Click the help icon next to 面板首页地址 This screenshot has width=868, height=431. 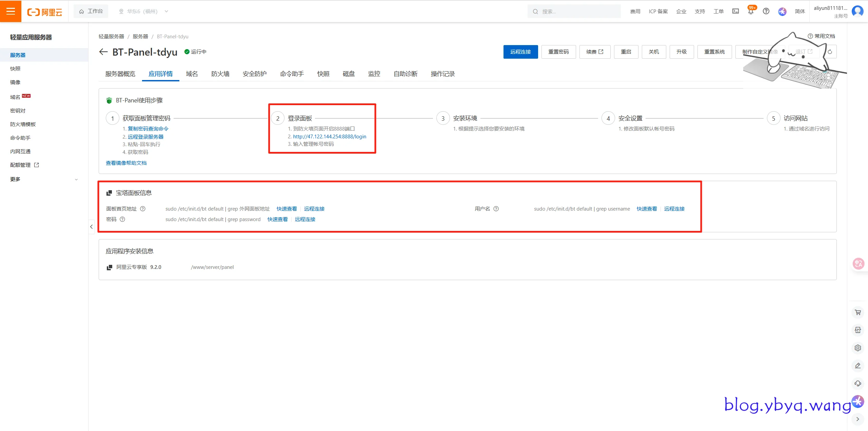(143, 209)
